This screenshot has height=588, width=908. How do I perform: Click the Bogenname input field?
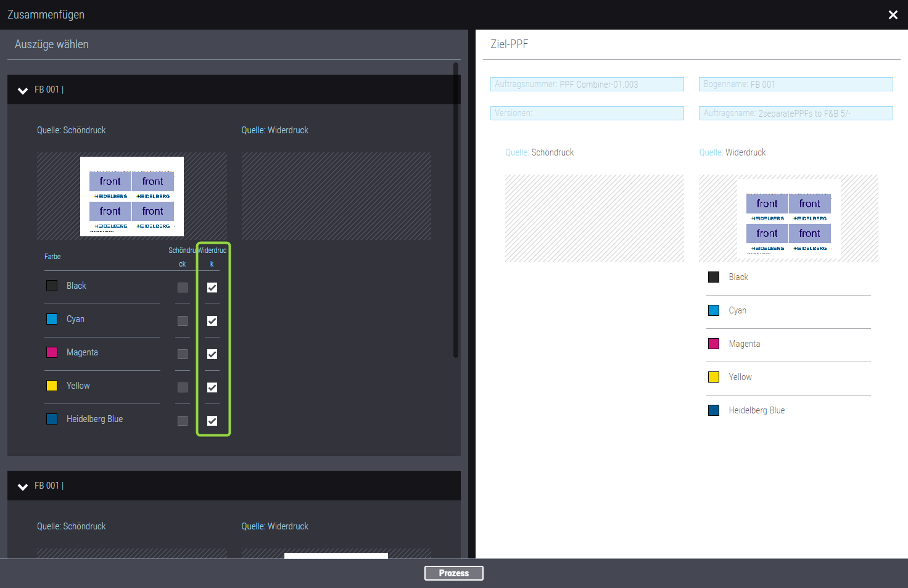[795, 85]
